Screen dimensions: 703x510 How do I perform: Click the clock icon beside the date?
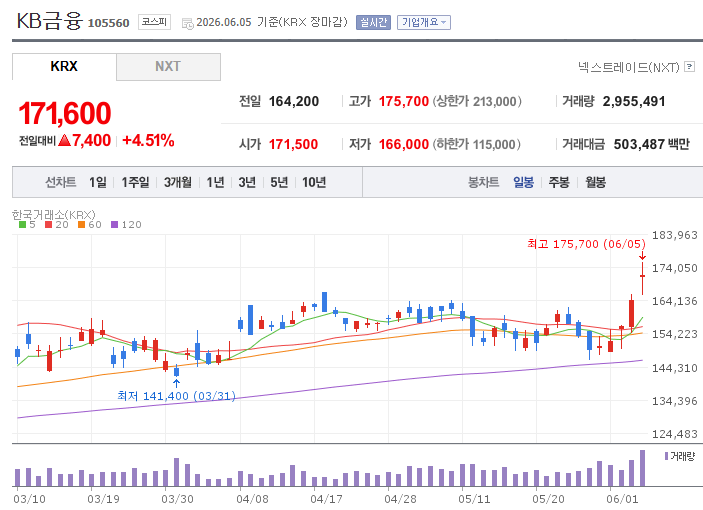pyautogui.click(x=187, y=23)
